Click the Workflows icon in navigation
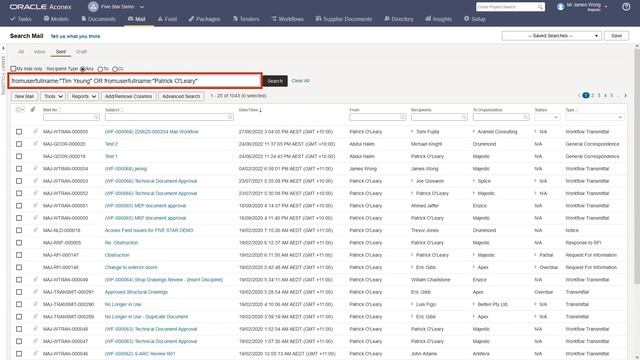 pos(274,19)
